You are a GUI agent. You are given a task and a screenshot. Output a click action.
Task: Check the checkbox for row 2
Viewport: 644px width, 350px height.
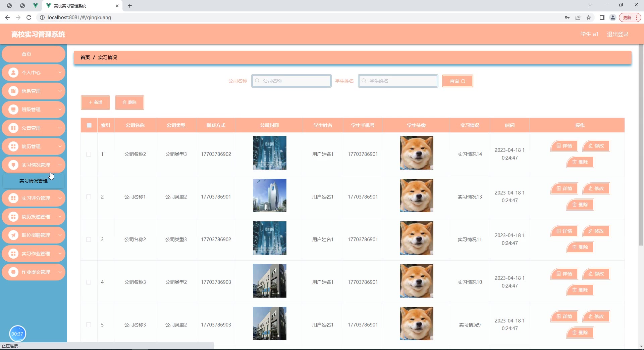[x=89, y=197]
